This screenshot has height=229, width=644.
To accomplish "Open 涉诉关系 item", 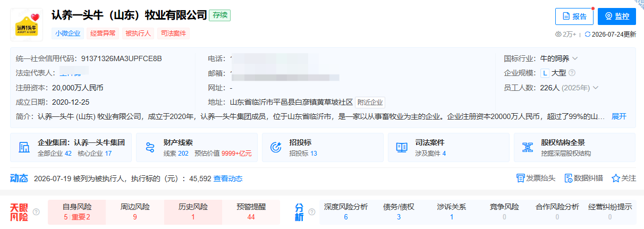I will (x=452, y=211).
